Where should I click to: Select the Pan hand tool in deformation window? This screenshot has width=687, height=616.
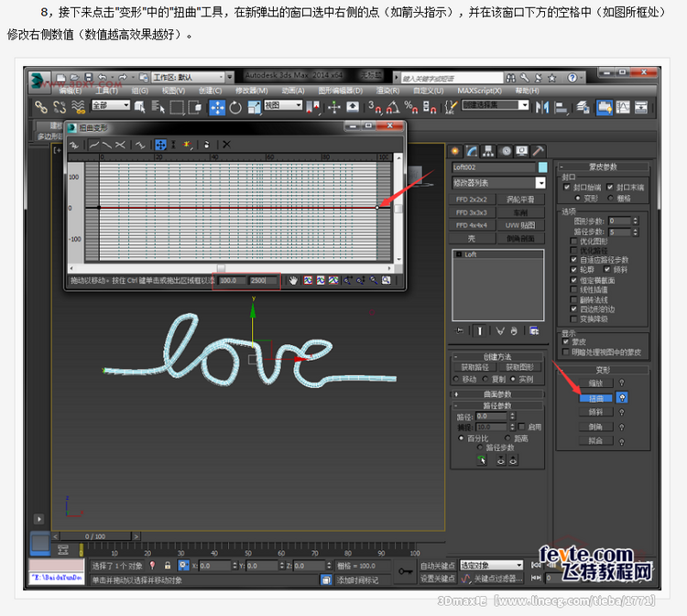(x=293, y=280)
